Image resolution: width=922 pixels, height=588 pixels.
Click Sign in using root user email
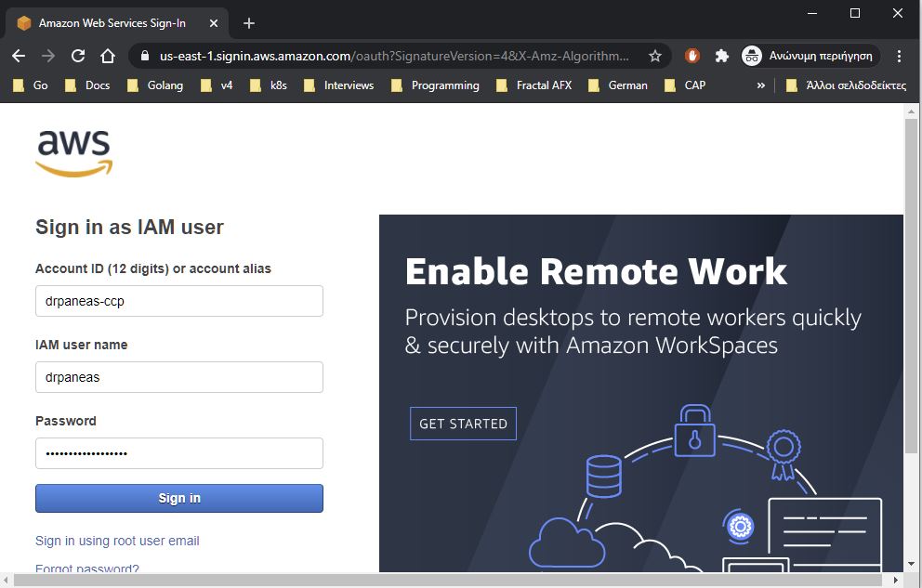pos(117,541)
